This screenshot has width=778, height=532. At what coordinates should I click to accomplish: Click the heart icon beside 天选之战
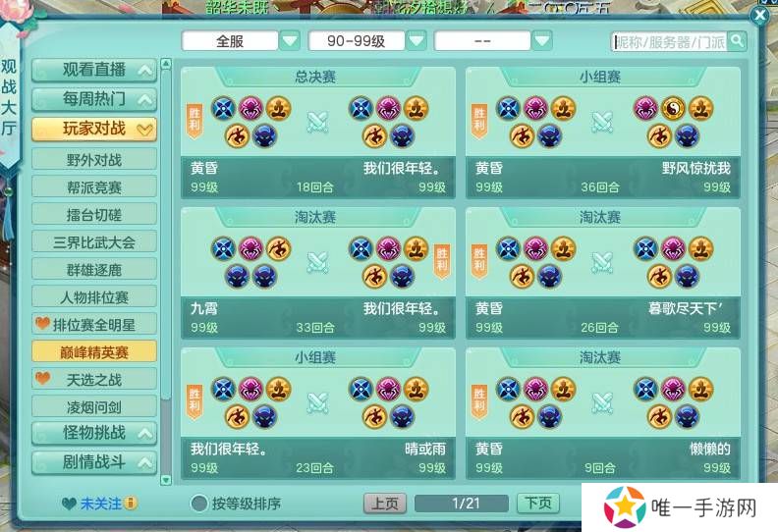pyautogui.click(x=43, y=378)
